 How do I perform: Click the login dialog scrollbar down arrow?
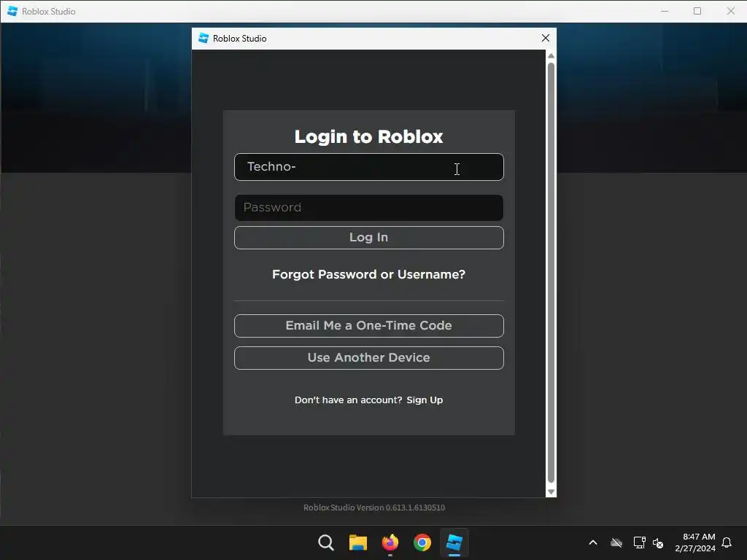(x=551, y=492)
